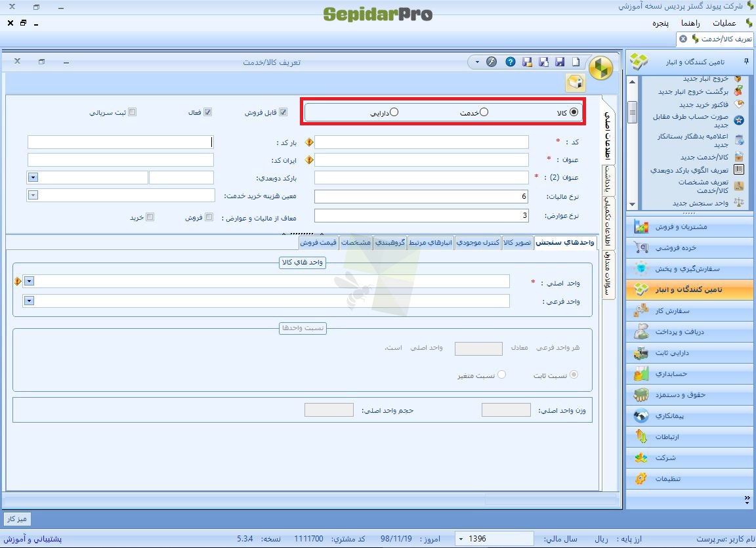
Task: Switch to the کنترل موجودی tab
Action: coord(478,242)
